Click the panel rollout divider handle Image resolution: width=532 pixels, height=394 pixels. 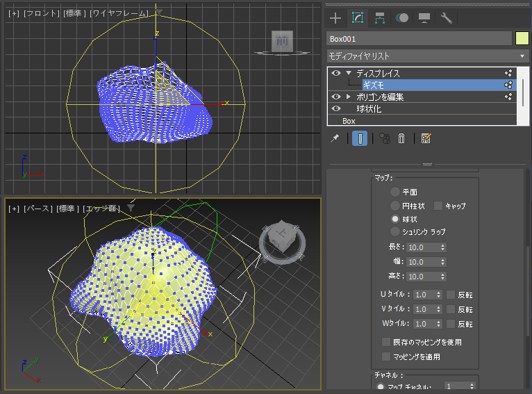coord(428,164)
